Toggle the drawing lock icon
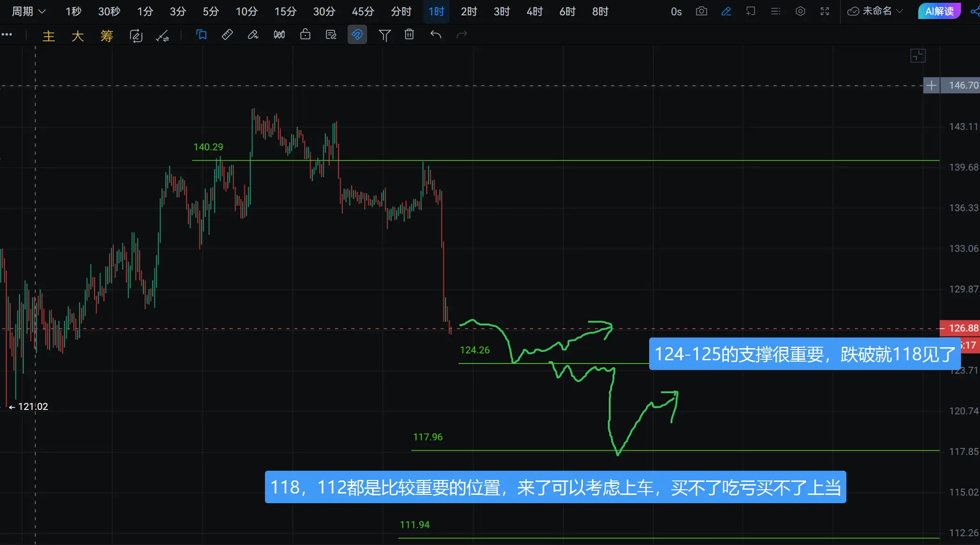Image resolution: width=980 pixels, height=545 pixels. pyautogui.click(x=305, y=34)
